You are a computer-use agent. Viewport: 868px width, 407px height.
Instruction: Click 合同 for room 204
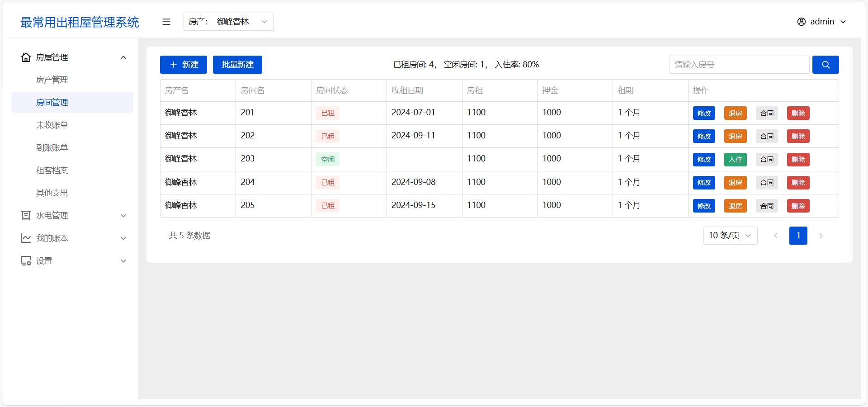point(767,183)
